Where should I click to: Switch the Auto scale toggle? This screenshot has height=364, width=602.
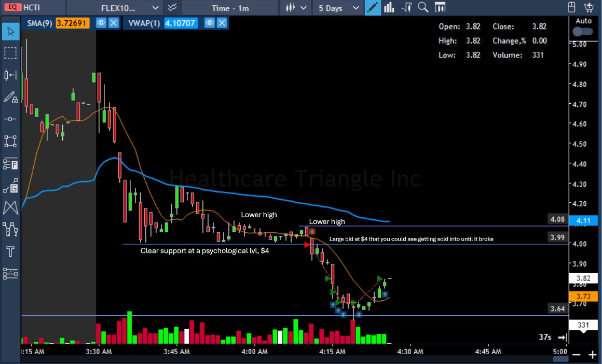click(583, 32)
